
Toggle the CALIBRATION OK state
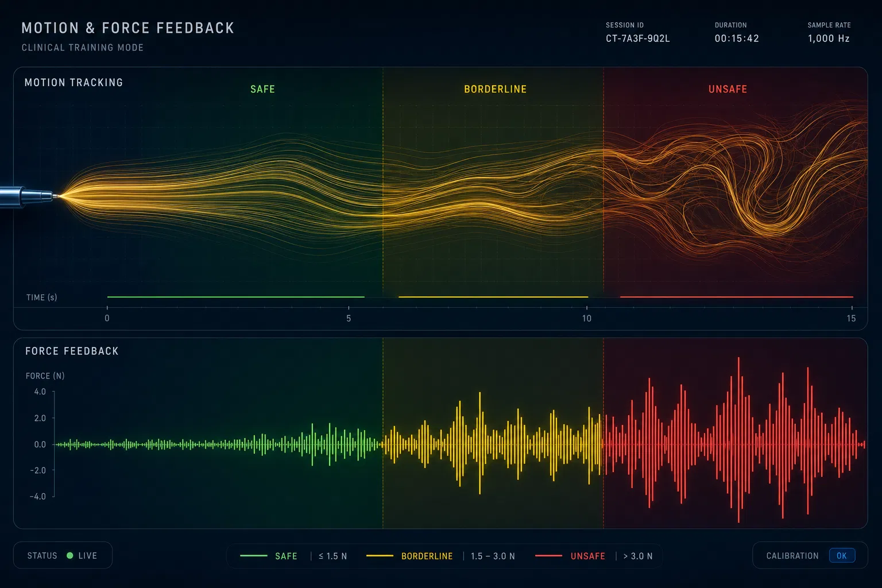pos(842,555)
